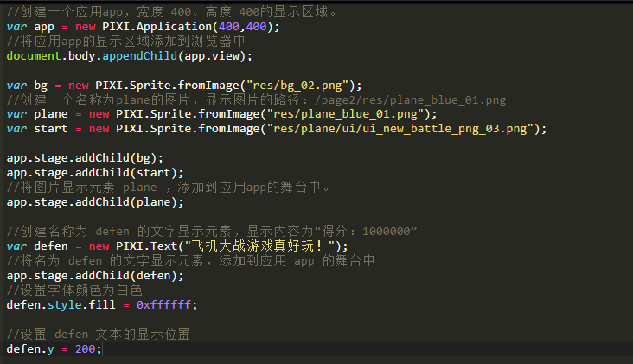Click the line 'document.body.appendChild(app.view);'
The image size is (633, 364).
pyautogui.click(x=129, y=55)
